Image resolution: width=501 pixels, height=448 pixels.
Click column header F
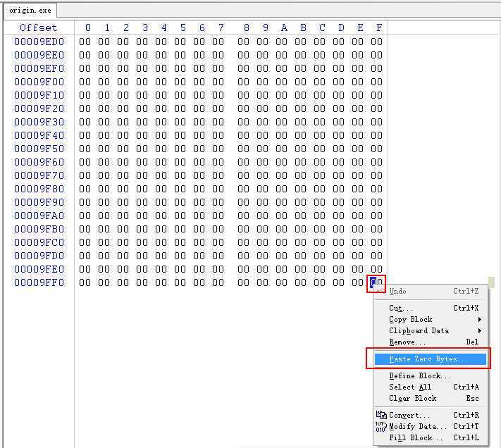click(379, 27)
